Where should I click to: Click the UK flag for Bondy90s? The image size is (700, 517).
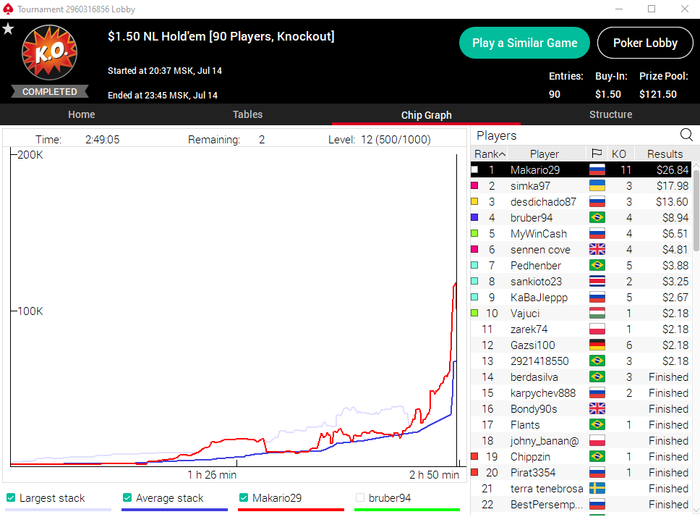597,409
